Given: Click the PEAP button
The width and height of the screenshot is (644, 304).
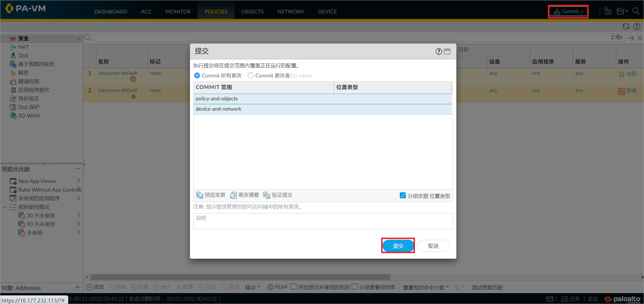Looking at the screenshot, I should click(277, 287).
